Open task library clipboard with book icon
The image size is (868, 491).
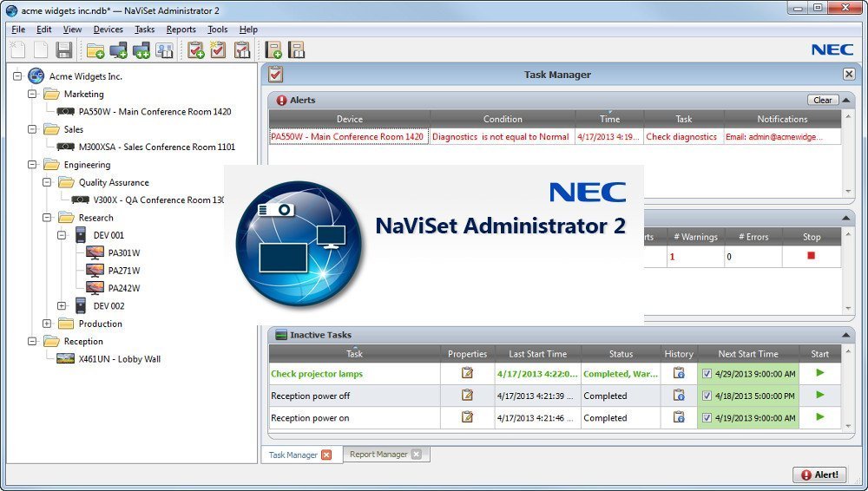[x=242, y=49]
